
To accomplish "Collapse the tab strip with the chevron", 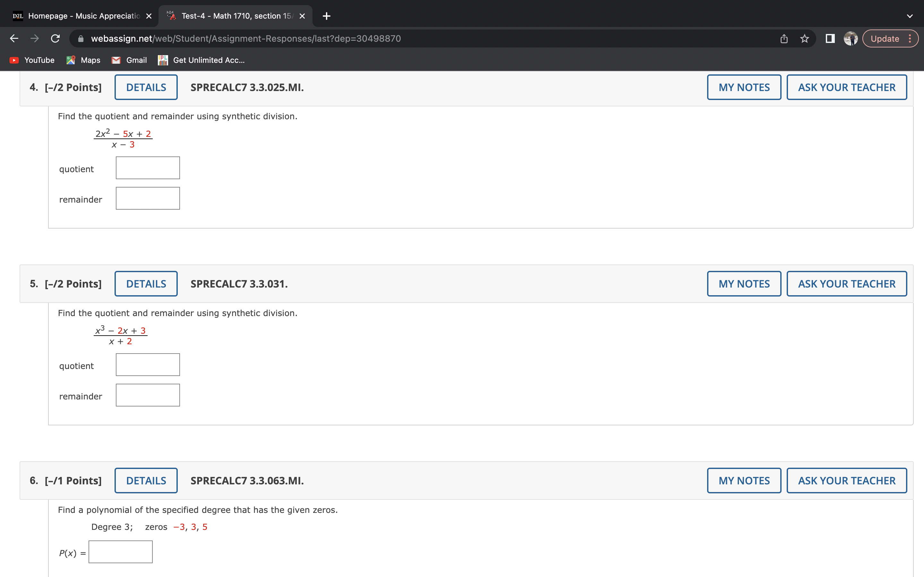I will 910,16.
